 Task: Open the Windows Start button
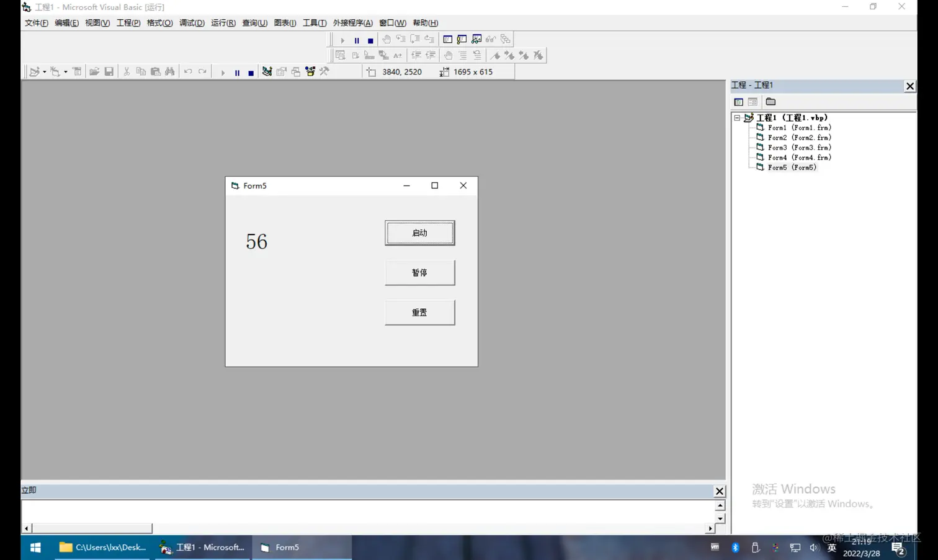coord(35,548)
